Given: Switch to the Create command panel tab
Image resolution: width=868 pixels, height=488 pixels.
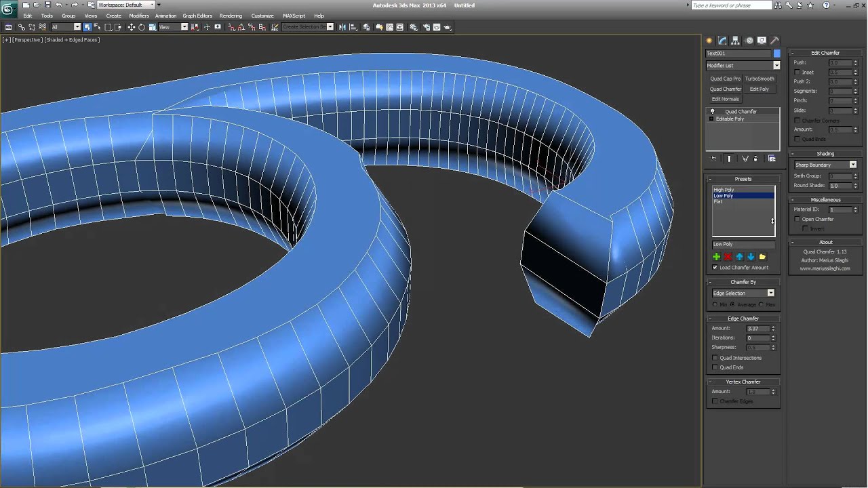Looking at the screenshot, I should pos(709,41).
